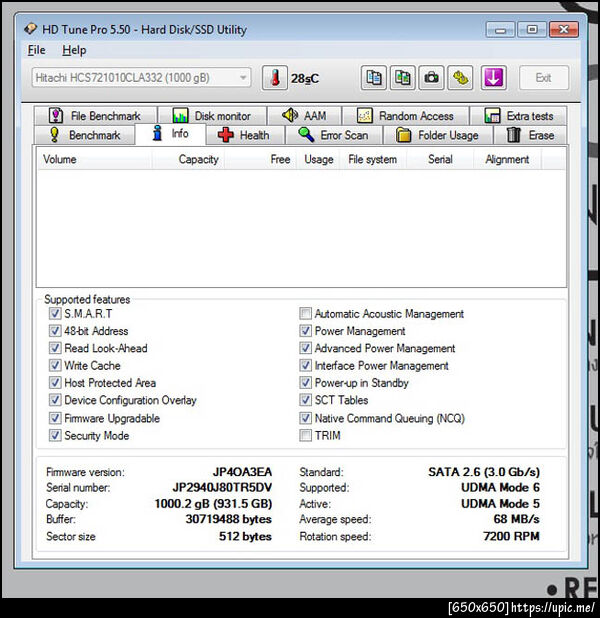Toggle Host Protected Area checkbox
The height and width of the screenshot is (618, 600).
[x=55, y=383]
